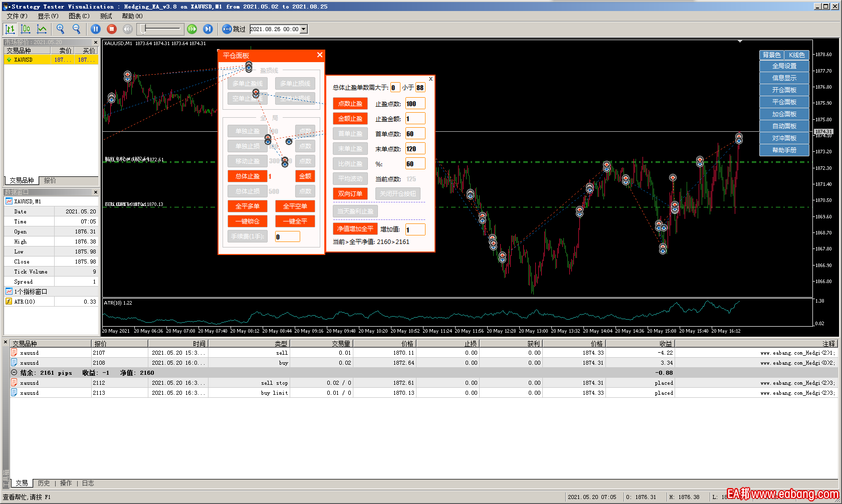Screen dimensions: 842x504
Task: Toggle the 点数止盈 option
Action: tap(350, 104)
